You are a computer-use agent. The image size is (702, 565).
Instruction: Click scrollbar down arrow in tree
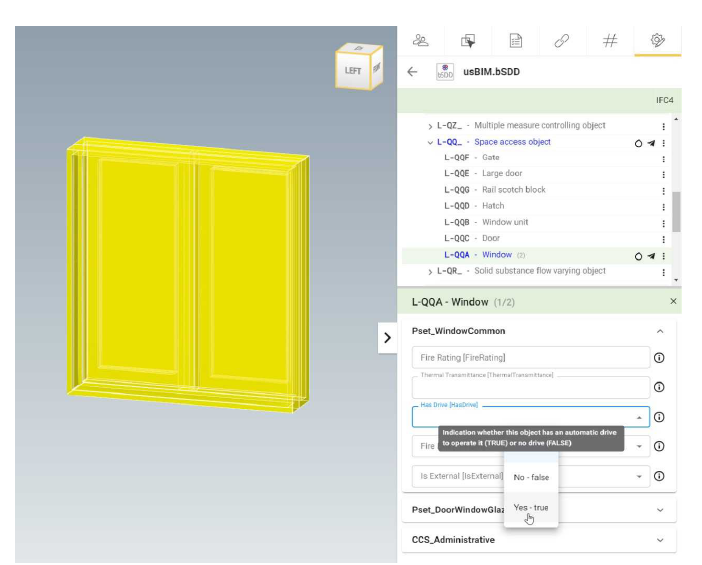click(676, 280)
